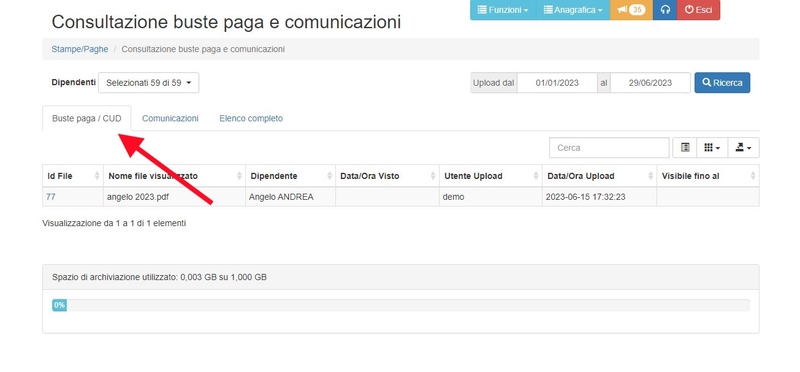The width and height of the screenshot is (800, 372).
Task: Open notifications megaphone with 35 badge
Action: 631,10
